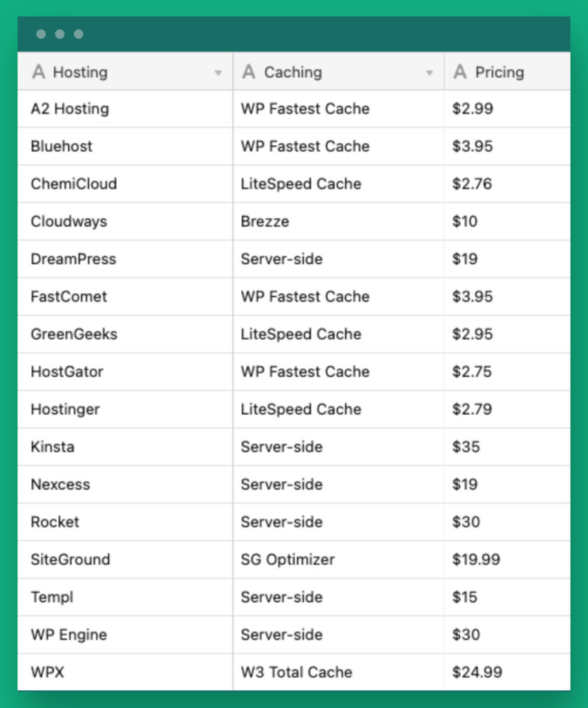Click the text field icon beside Hosting
The width and height of the screenshot is (588, 708).
[39, 72]
